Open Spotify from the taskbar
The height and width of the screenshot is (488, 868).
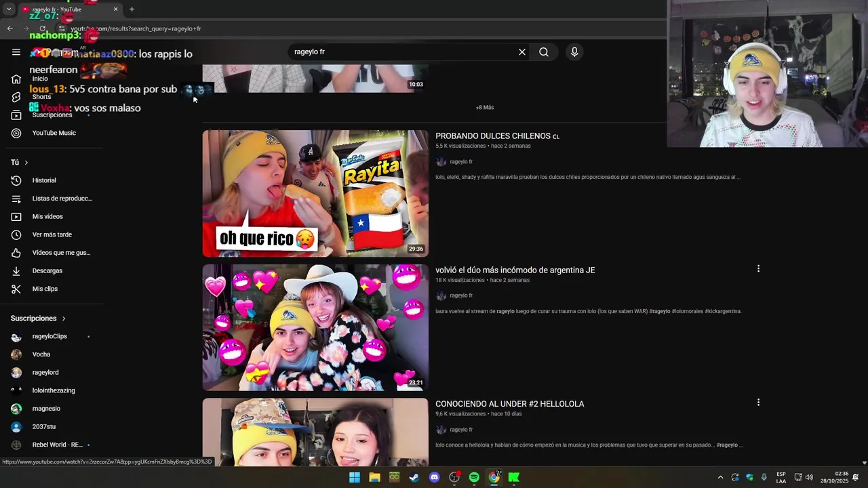474,477
